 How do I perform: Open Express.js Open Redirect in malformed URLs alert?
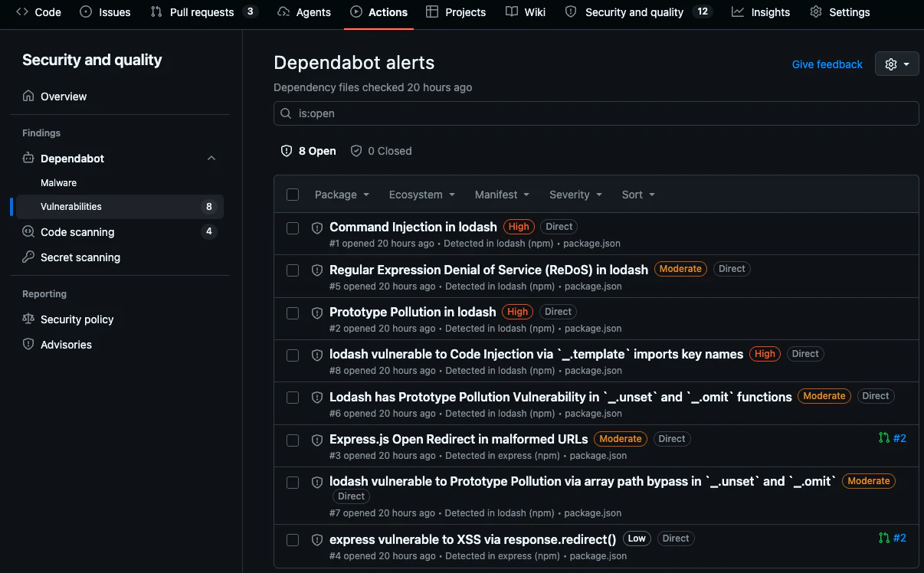459,439
